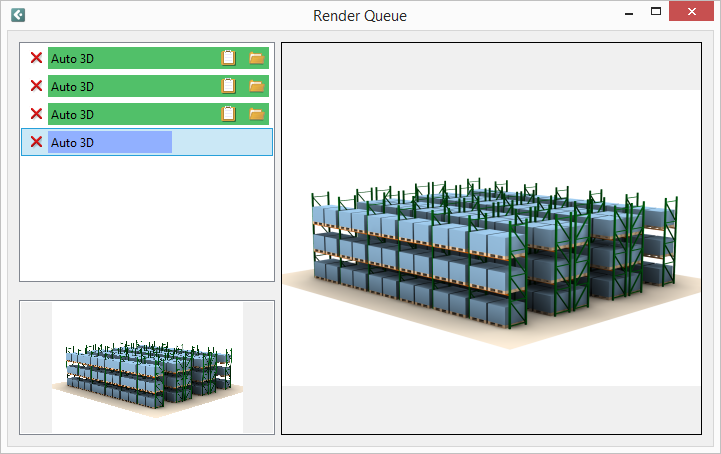Click the back arrow icon in title bar
721x454 pixels.
(x=18, y=15)
